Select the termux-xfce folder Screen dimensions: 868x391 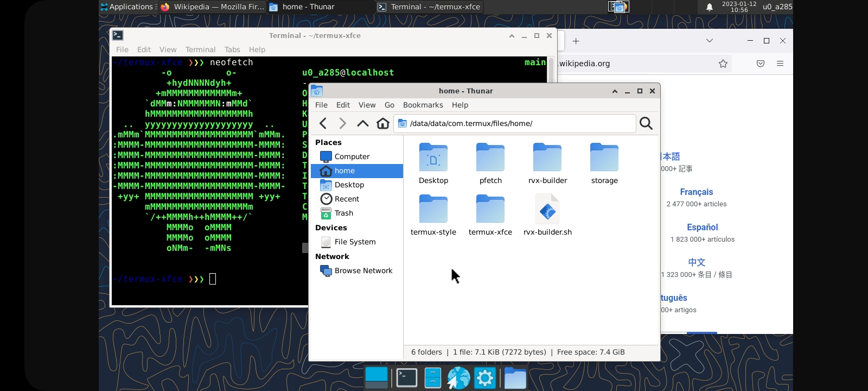tap(490, 215)
